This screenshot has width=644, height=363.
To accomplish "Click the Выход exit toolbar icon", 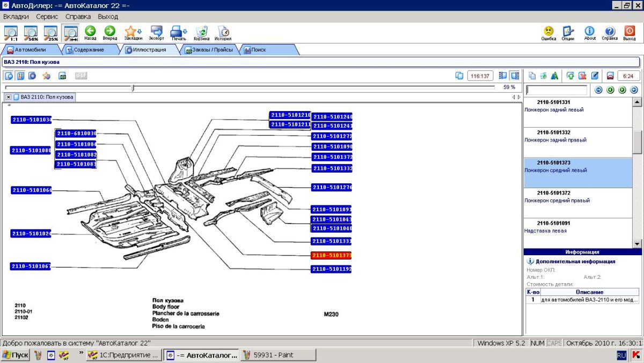I will point(630,33).
